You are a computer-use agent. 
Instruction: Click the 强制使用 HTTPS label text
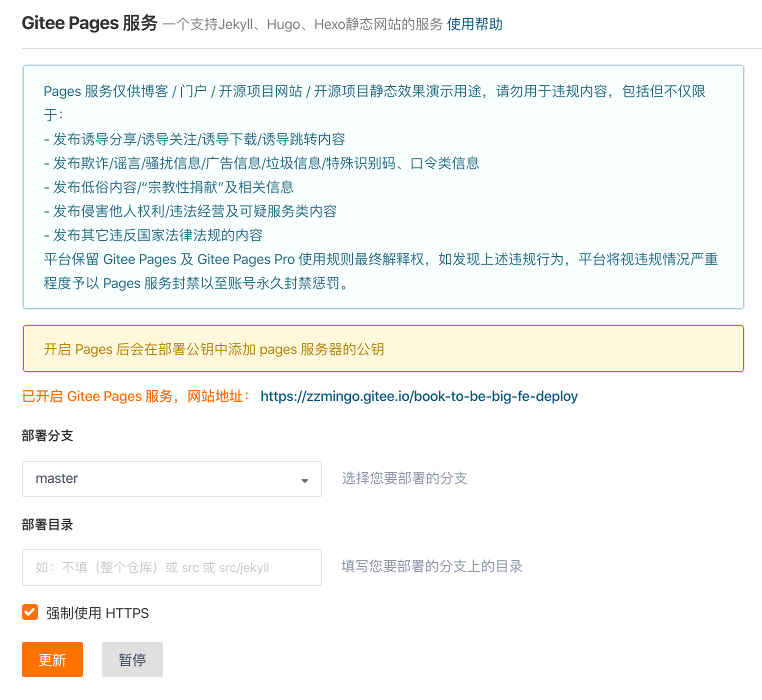[x=97, y=613]
